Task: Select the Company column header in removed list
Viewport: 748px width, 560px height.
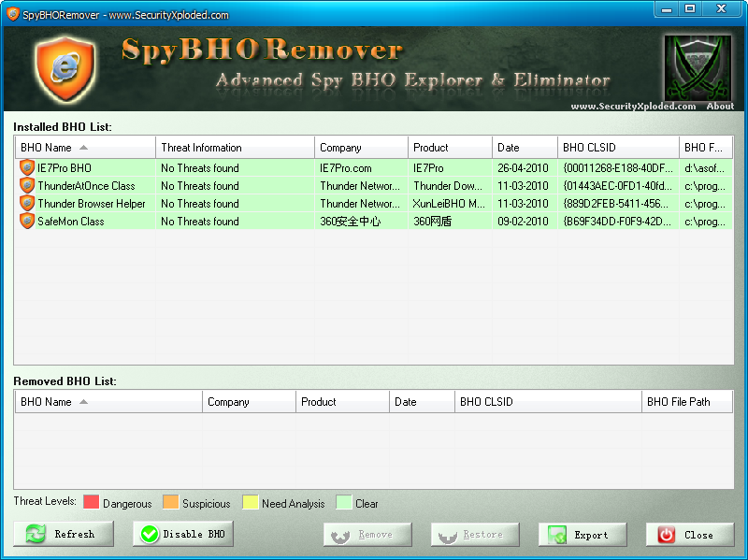Action: tap(248, 402)
